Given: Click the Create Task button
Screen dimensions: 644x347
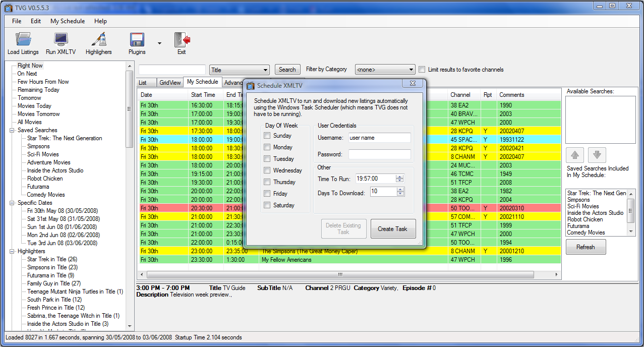Looking at the screenshot, I should click(393, 229).
